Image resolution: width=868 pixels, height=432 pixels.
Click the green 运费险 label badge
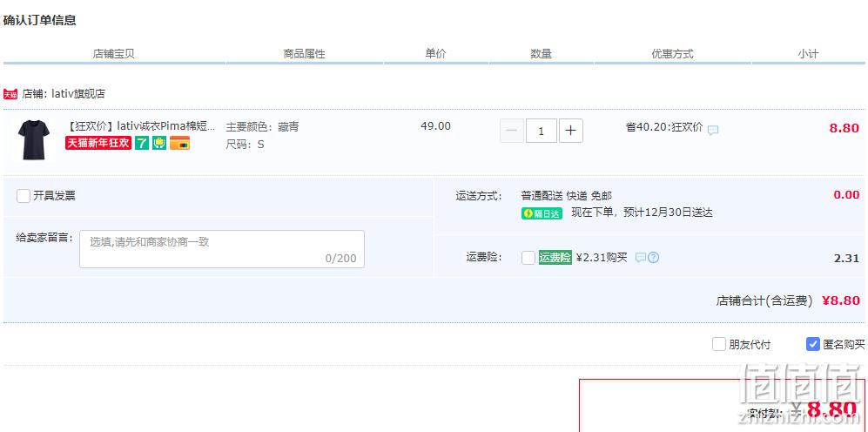[x=555, y=258]
